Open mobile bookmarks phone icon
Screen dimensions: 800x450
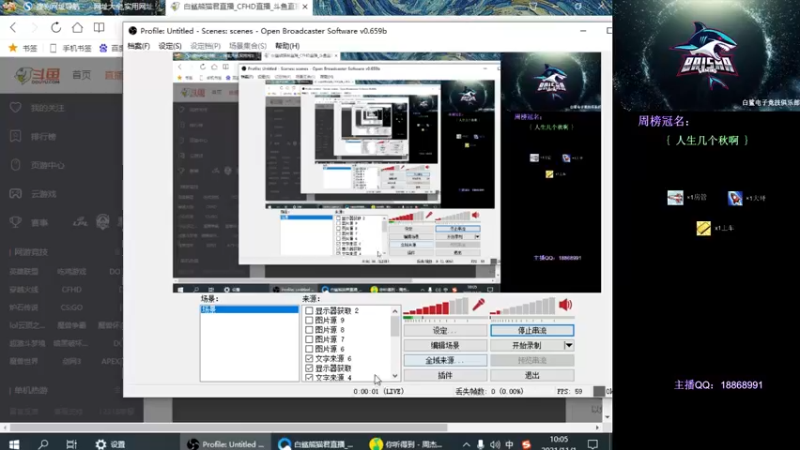tap(53, 48)
